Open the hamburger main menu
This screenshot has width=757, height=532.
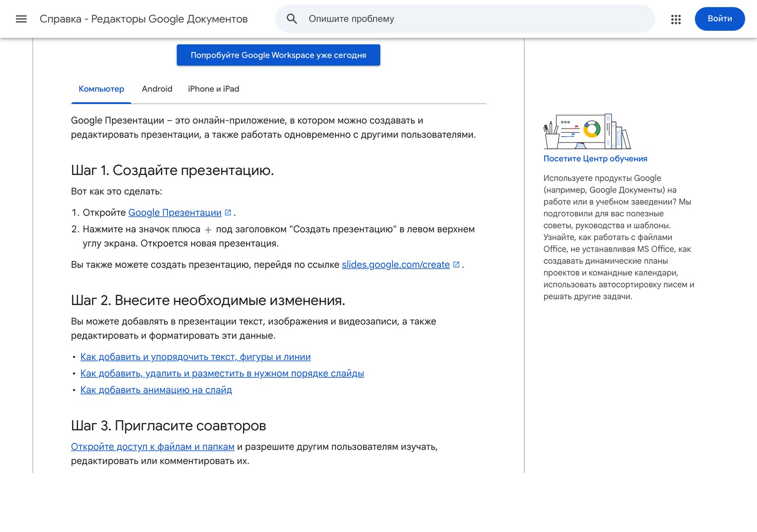point(21,19)
